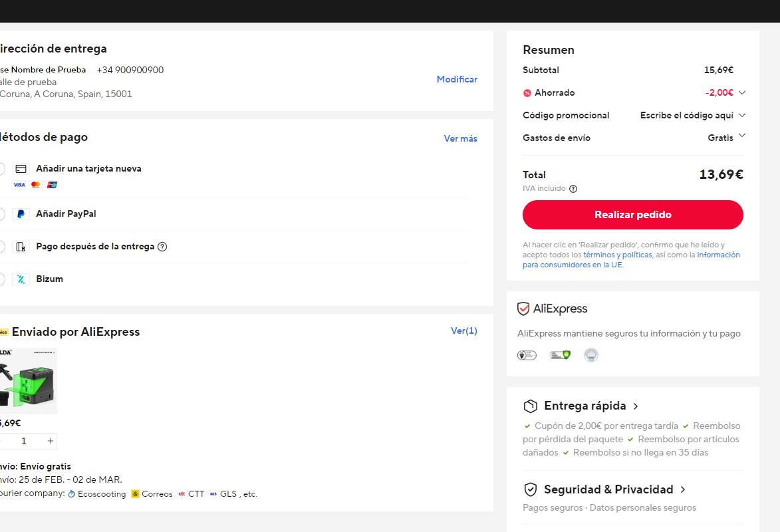Click the credit card icon
Screen dimensions: 780x532
coord(21,169)
